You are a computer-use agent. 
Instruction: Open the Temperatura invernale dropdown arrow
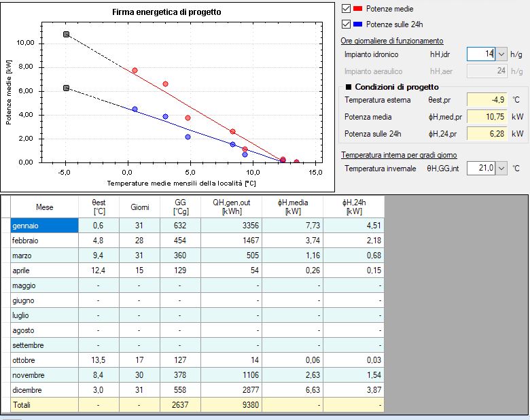501,168
